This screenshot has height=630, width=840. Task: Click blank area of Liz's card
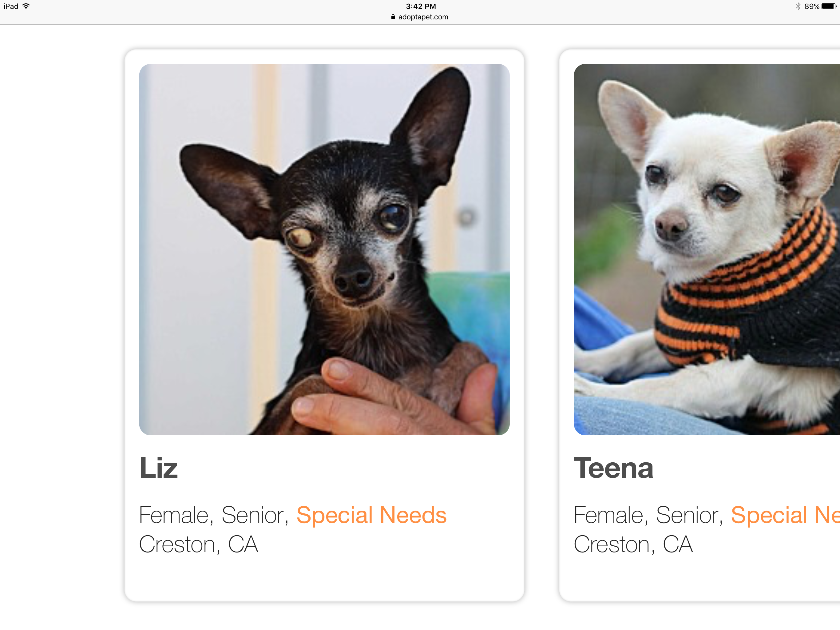pyautogui.click(x=324, y=580)
